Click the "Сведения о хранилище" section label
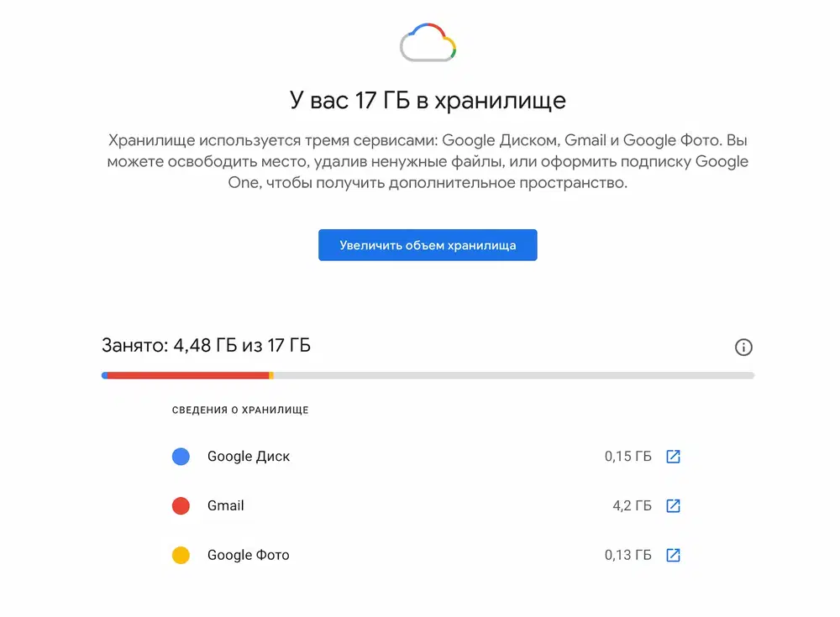 (x=240, y=410)
